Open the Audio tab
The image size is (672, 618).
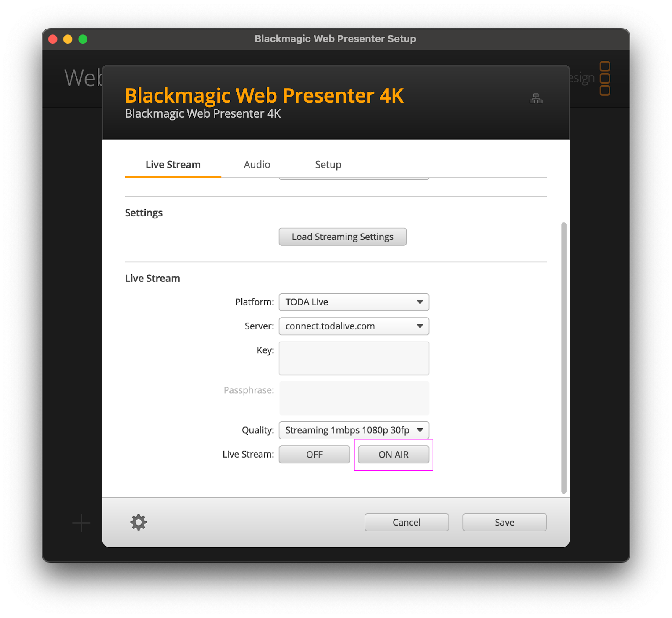coord(257,165)
